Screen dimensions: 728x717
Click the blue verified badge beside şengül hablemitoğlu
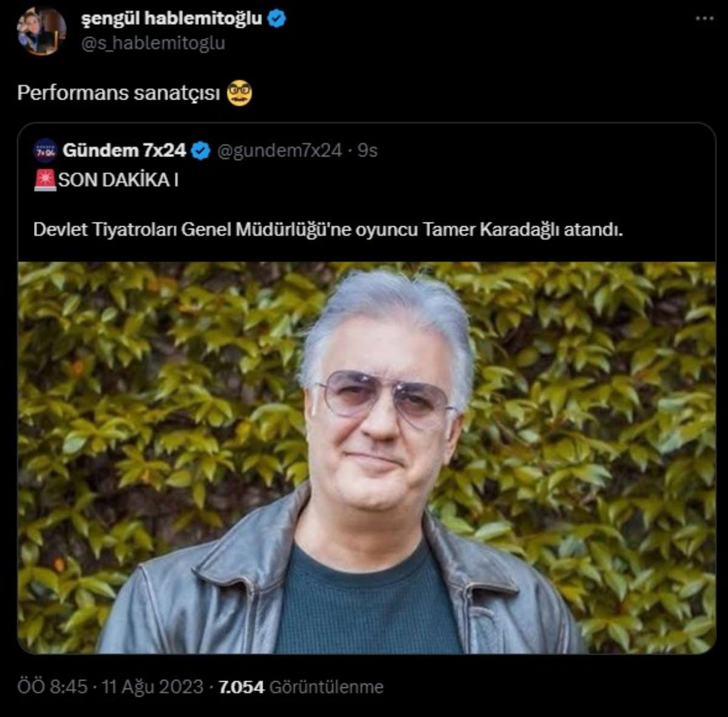click(x=277, y=19)
